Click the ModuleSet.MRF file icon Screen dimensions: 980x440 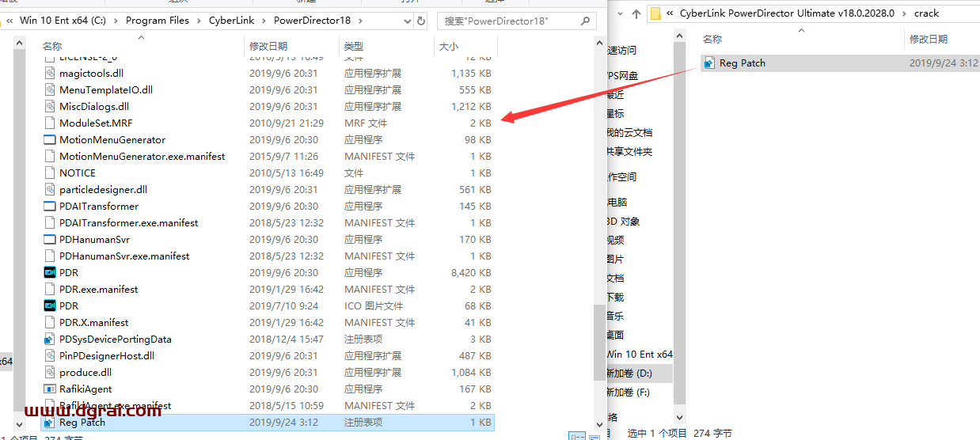[x=50, y=123]
